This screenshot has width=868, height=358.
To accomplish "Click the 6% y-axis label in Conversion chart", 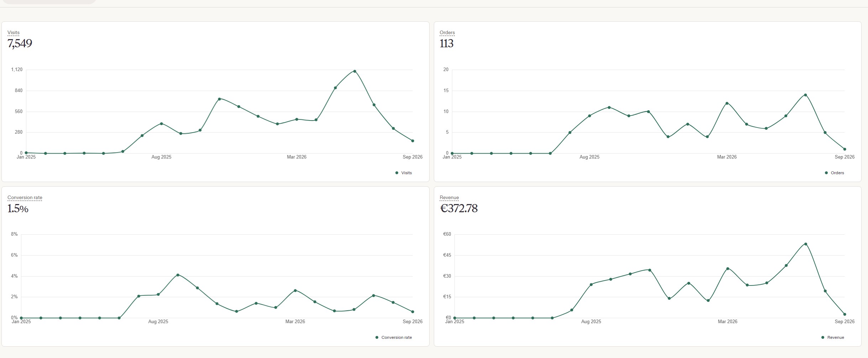I will 14,255.
